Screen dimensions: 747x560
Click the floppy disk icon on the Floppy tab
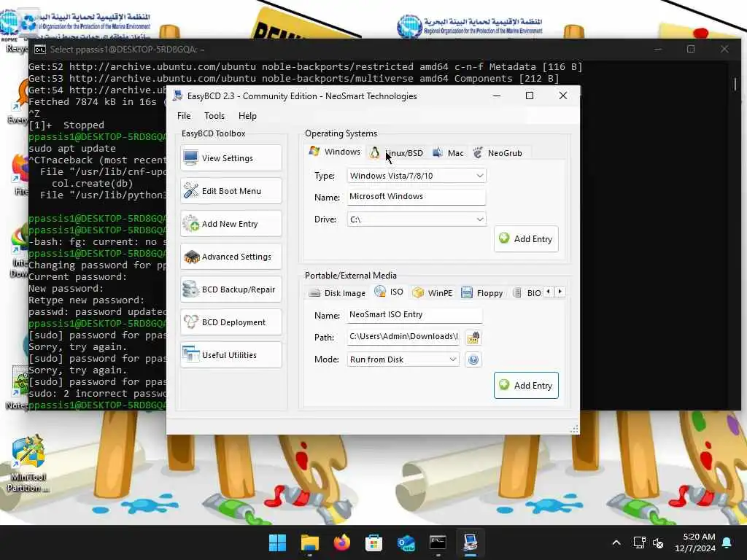467,292
